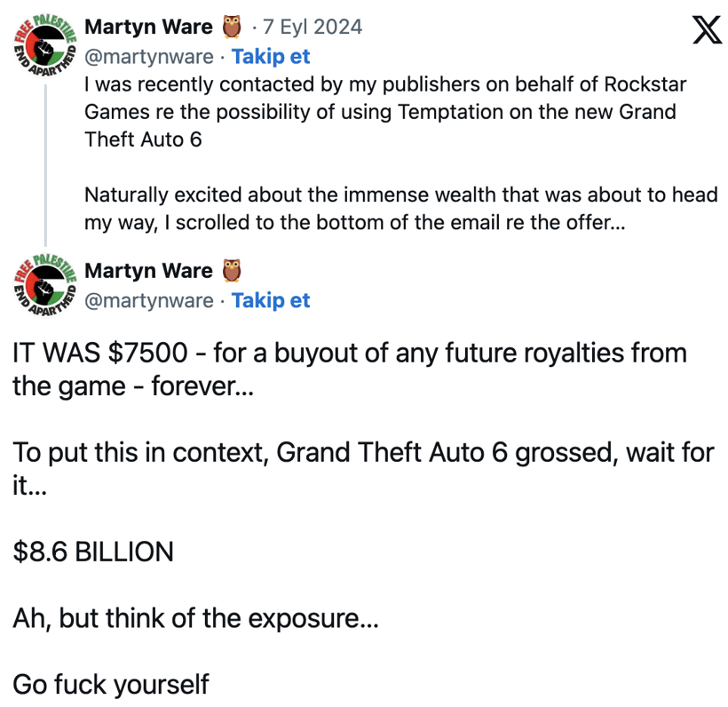Click the "Naturally excited" paragraph
Screen dimensions: 728x707
coord(400,209)
